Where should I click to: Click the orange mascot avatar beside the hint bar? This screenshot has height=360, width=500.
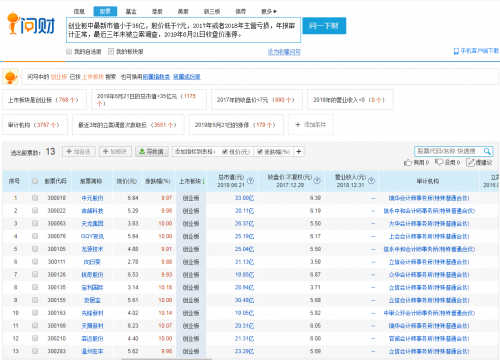pos(11,77)
